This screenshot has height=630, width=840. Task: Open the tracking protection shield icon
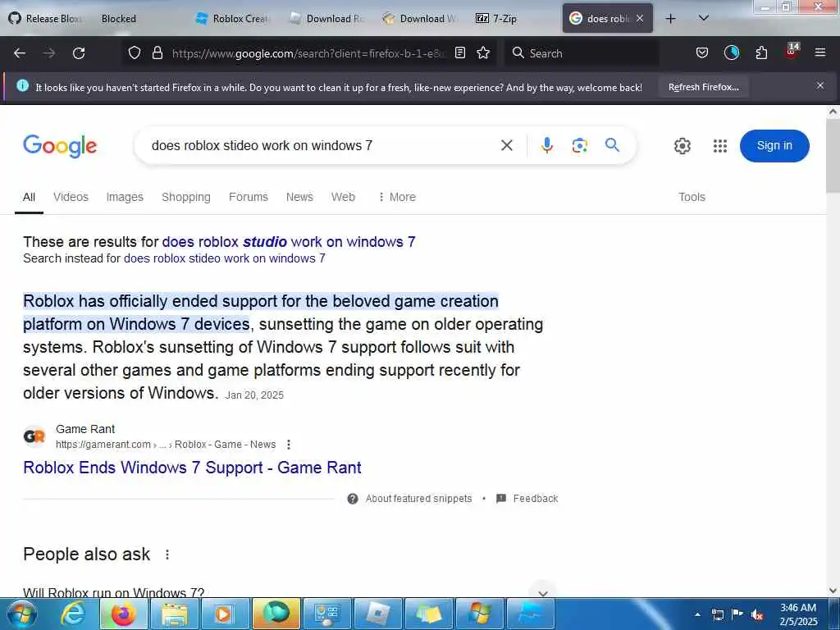pos(135,52)
